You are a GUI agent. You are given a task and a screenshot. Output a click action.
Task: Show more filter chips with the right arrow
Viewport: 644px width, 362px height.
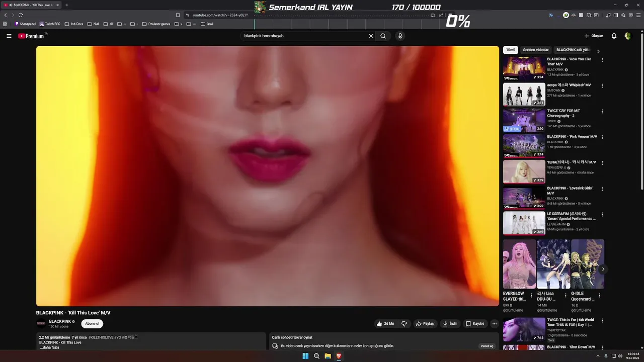598,51
